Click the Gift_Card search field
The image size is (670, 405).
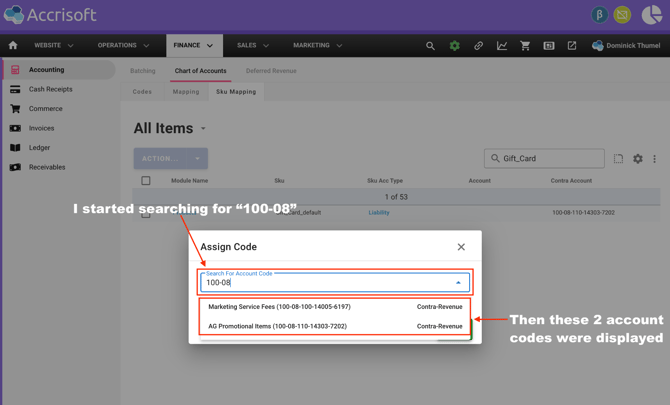point(550,158)
